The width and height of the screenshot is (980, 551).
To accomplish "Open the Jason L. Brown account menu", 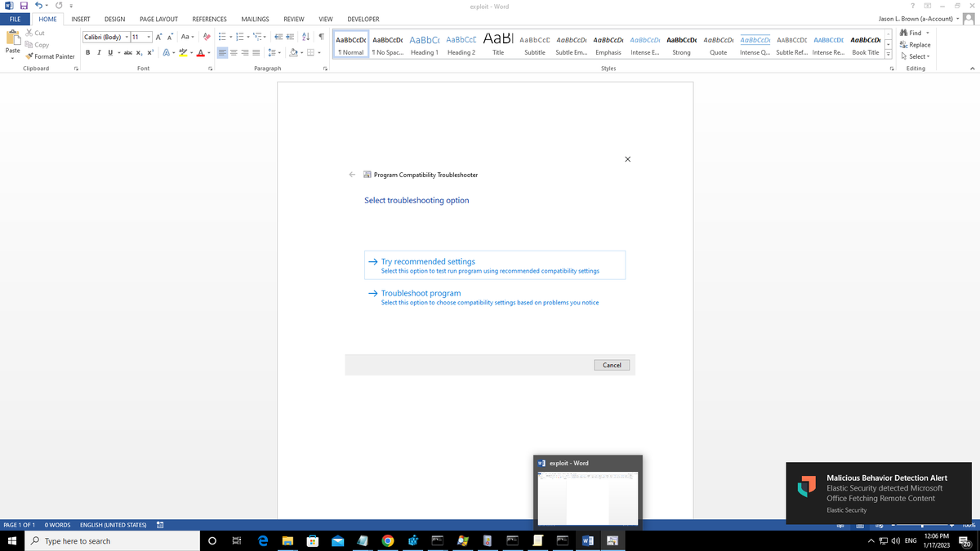I will pos(920,19).
